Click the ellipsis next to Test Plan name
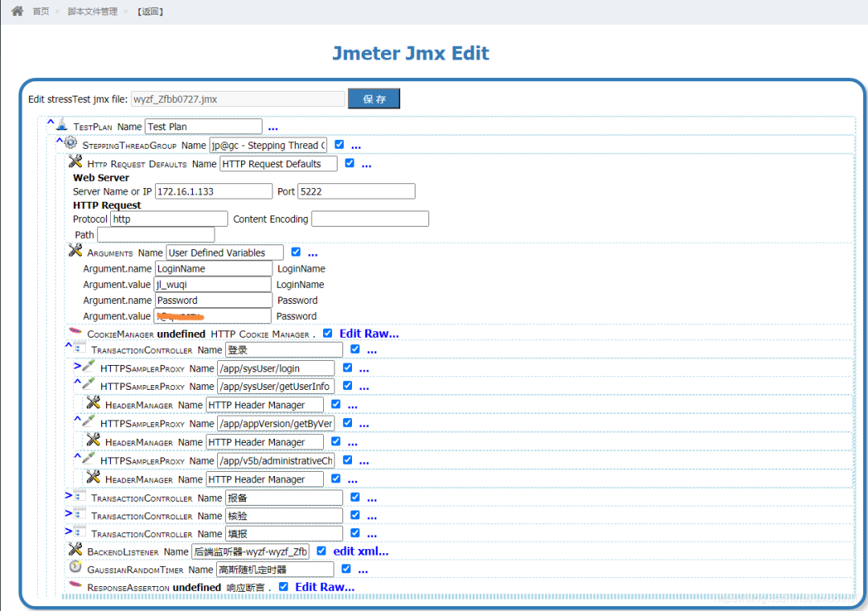Image resolution: width=868 pixels, height=611 pixels. pyautogui.click(x=273, y=127)
